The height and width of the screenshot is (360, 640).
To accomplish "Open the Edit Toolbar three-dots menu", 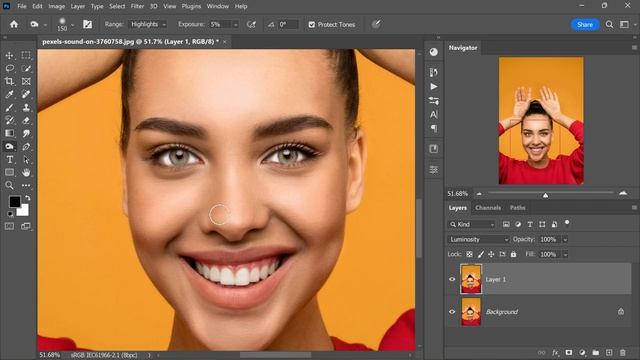I will coord(26,185).
